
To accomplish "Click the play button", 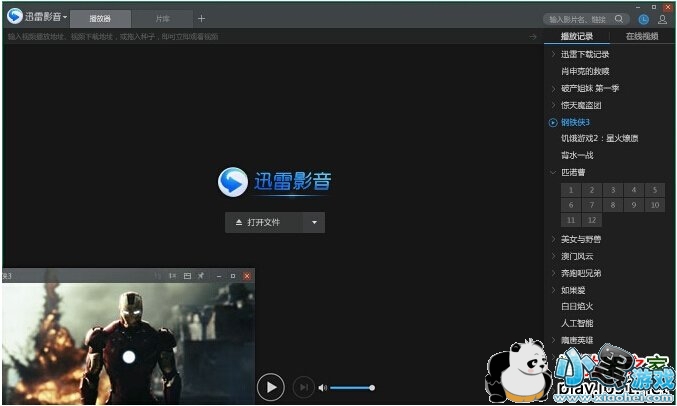I will 271,387.
